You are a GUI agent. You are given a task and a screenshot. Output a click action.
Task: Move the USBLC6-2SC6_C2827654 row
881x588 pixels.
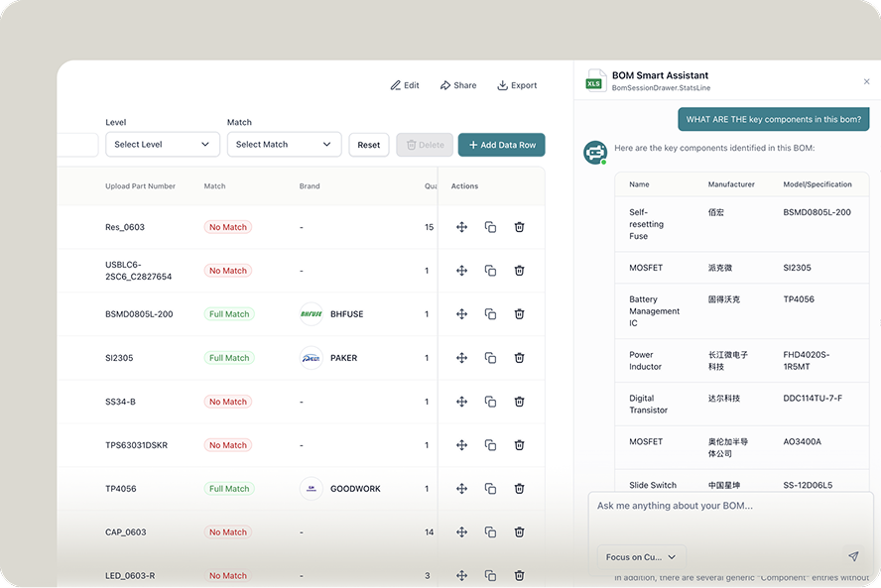462,271
